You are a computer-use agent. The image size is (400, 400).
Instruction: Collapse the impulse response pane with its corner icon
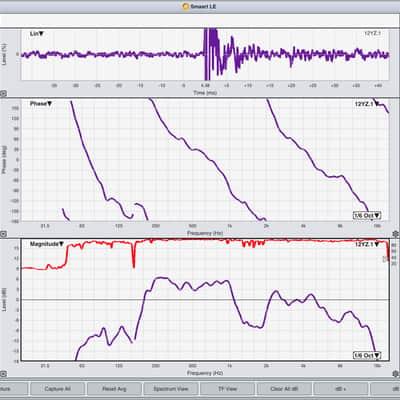pyautogui.click(x=3, y=94)
